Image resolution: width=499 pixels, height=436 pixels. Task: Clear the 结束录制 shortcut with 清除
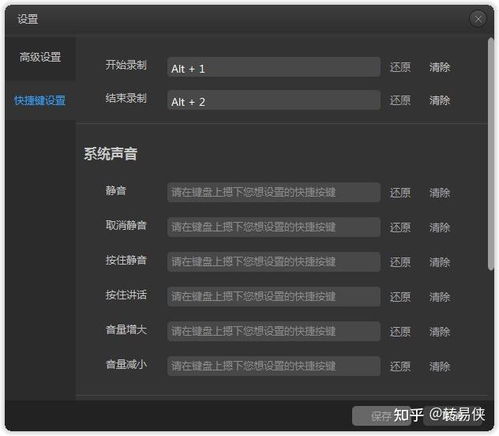click(x=439, y=100)
